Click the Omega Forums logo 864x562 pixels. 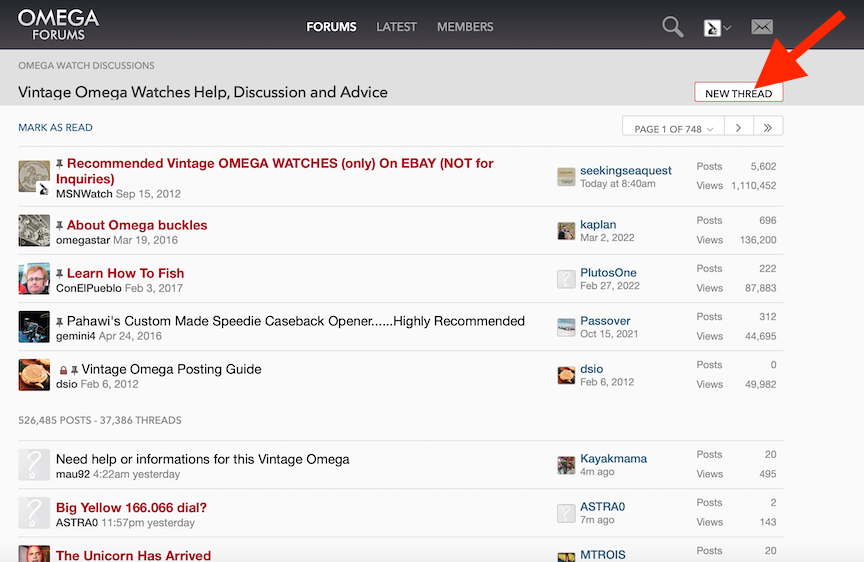click(x=58, y=25)
